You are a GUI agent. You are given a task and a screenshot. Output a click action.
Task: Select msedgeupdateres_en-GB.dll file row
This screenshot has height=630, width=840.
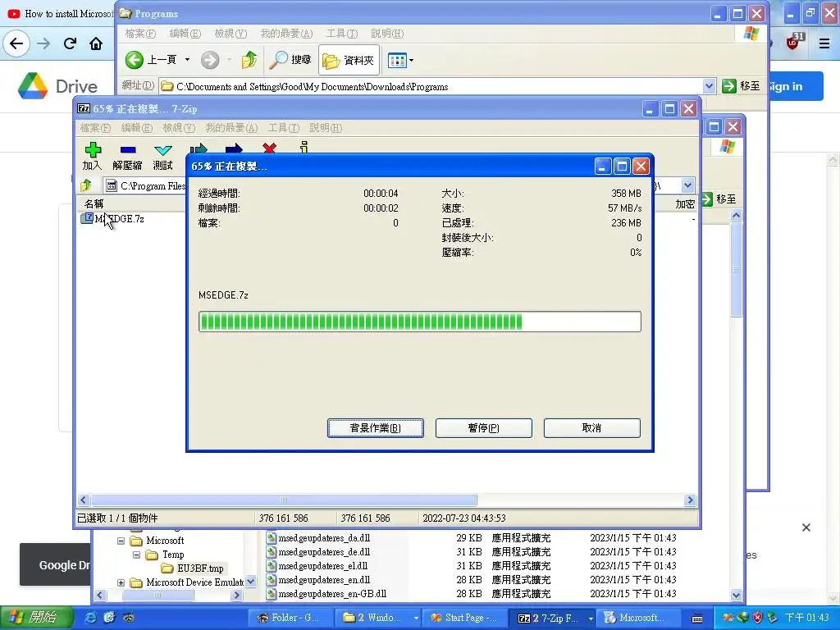tap(472, 594)
